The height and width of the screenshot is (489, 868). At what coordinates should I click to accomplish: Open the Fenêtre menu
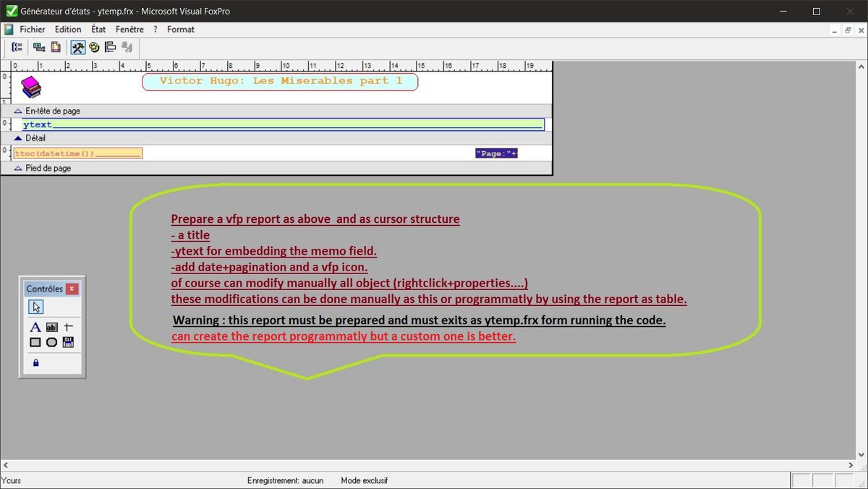(x=130, y=30)
